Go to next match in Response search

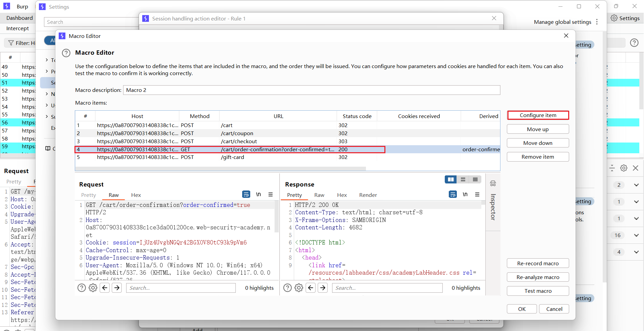[x=323, y=288]
